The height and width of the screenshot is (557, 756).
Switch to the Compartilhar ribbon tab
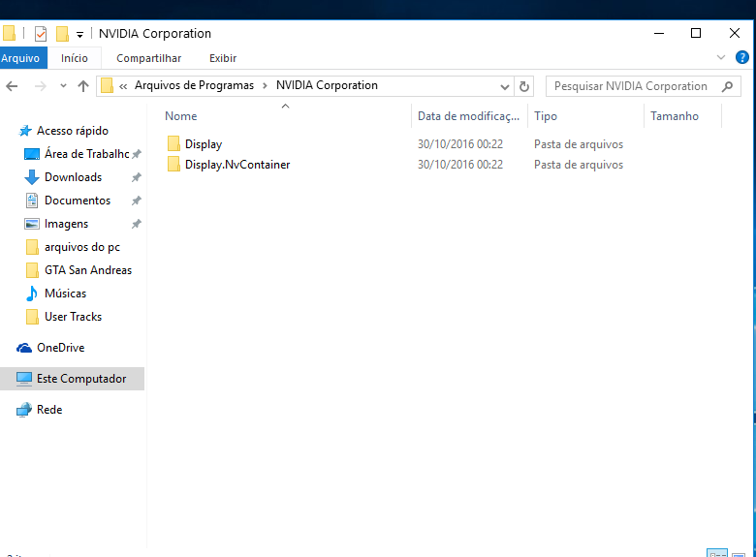148,58
